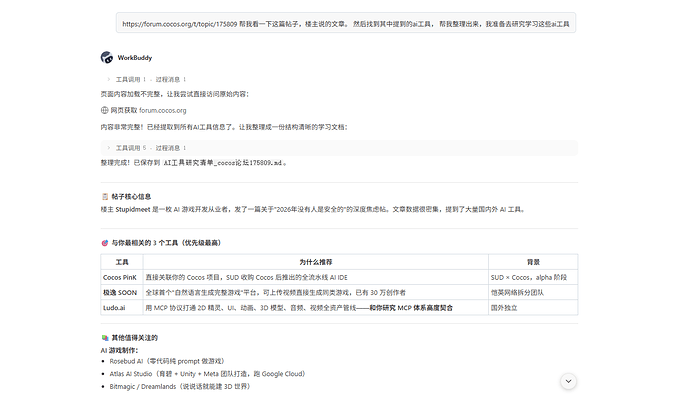Click the 工具 table column header
The height and width of the screenshot is (399, 690).
pos(122,262)
